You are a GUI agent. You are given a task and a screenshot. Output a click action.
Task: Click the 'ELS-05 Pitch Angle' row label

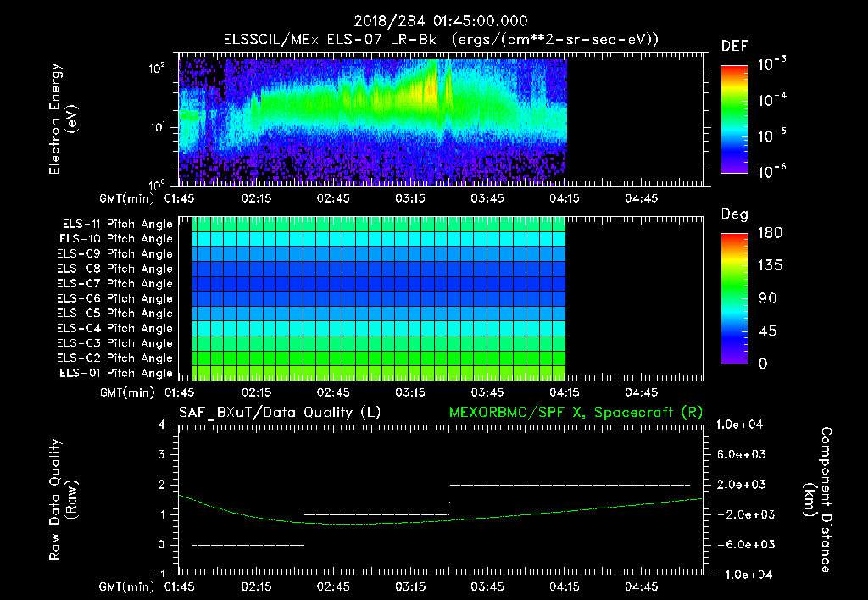pos(114,314)
